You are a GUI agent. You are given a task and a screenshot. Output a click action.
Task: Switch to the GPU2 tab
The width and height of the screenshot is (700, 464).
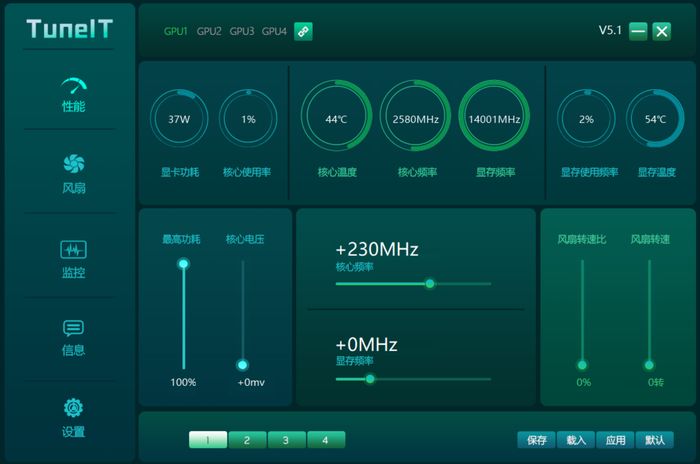coord(209,31)
